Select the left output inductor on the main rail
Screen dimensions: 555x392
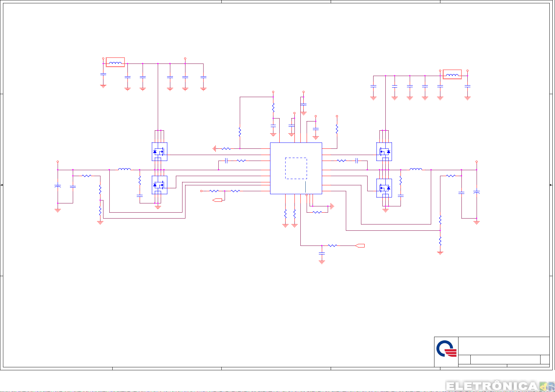click(x=124, y=169)
